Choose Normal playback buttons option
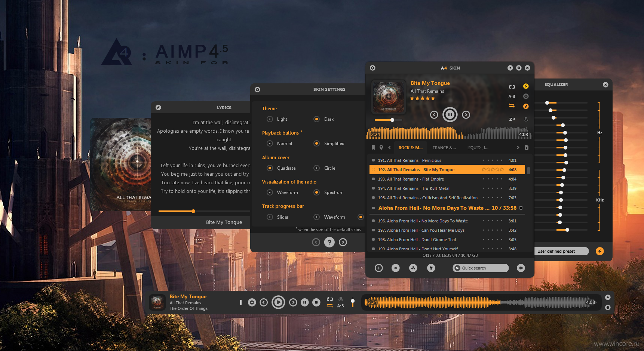Screen dimensions: 644x351 [270, 144]
